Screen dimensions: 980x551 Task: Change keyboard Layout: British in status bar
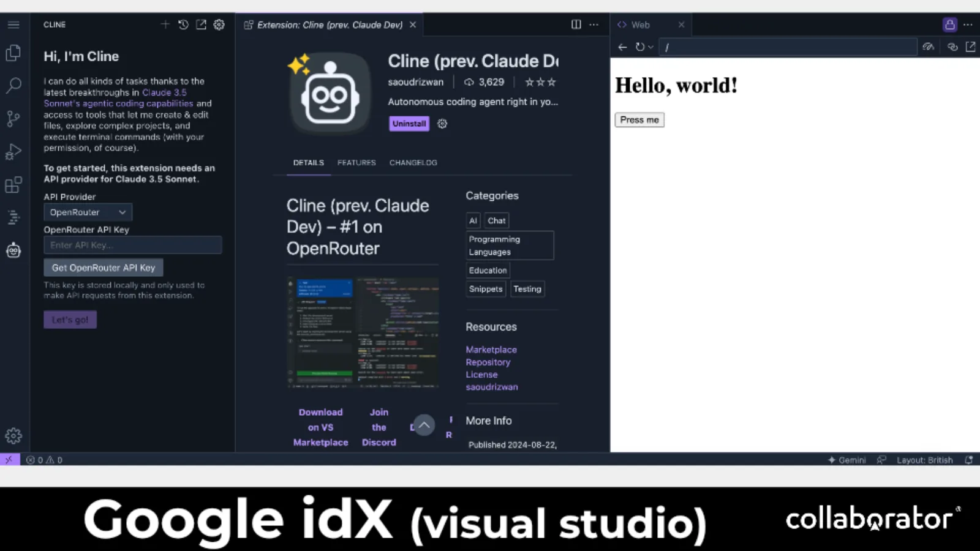click(x=924, y=460)
